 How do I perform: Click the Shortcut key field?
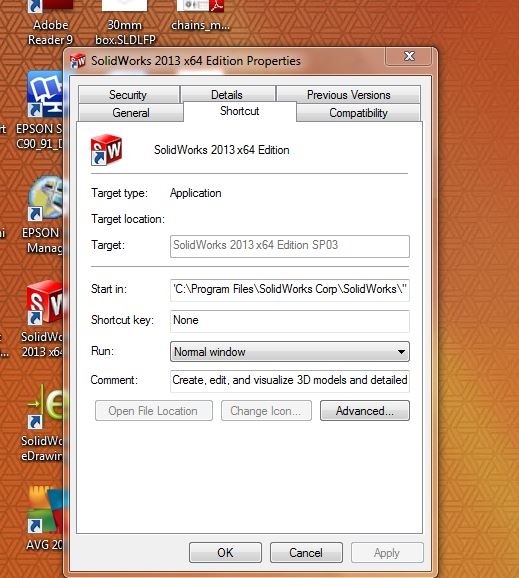[x=290, y=321]
